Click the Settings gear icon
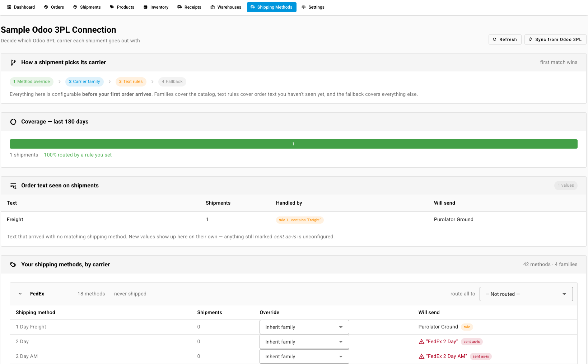This screenshot has width=588, height=364. [x=303, y=7]
